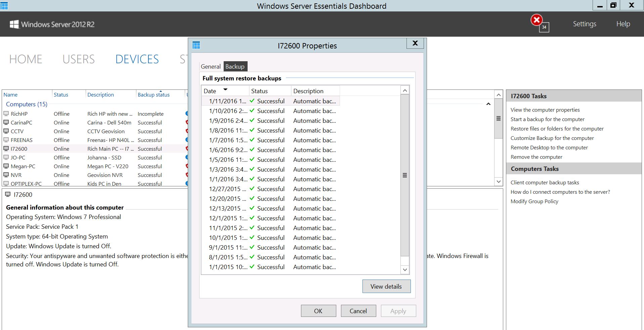Open the USERS section
The height and width of the screenshot is (330, 644).
tap(79, 59)
